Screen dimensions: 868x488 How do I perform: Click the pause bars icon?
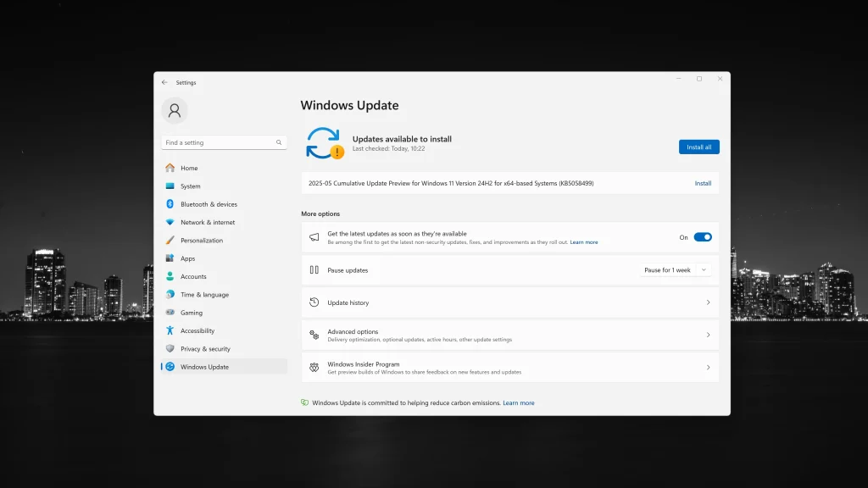click(x=314, y=270)
